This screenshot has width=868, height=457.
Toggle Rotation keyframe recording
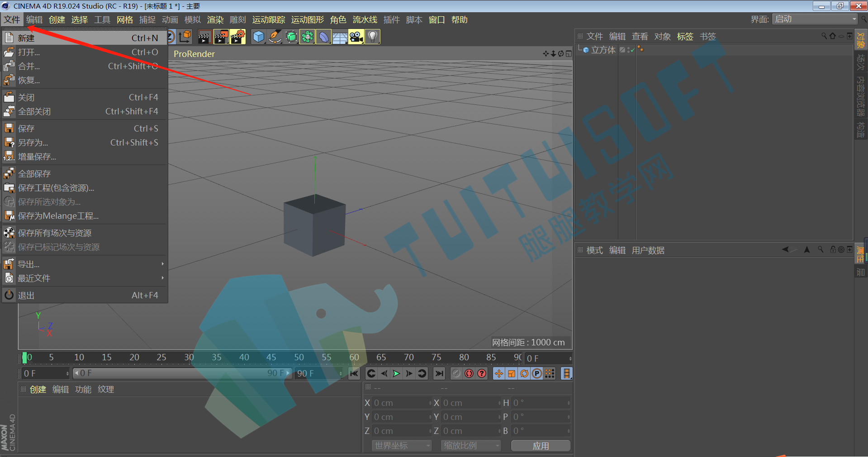pyautogui.click(x=524, y=373)
